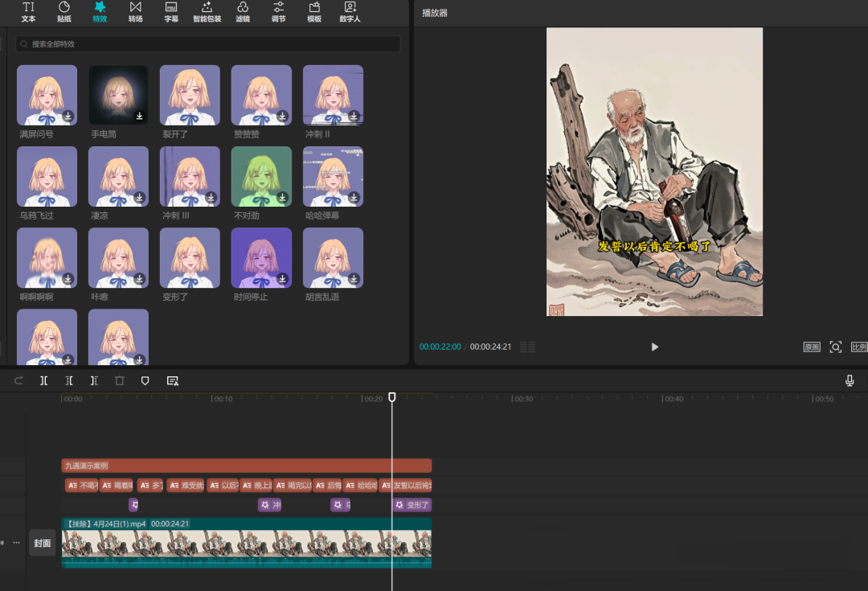
Task: Open the 调节 adjustment tab
Action: [x=278, y=11]
